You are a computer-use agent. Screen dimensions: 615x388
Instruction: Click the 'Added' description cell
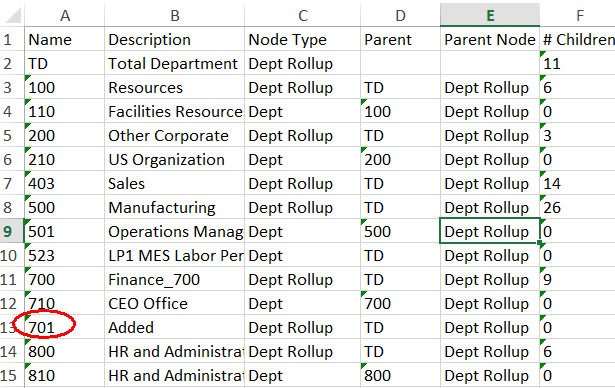175,327
